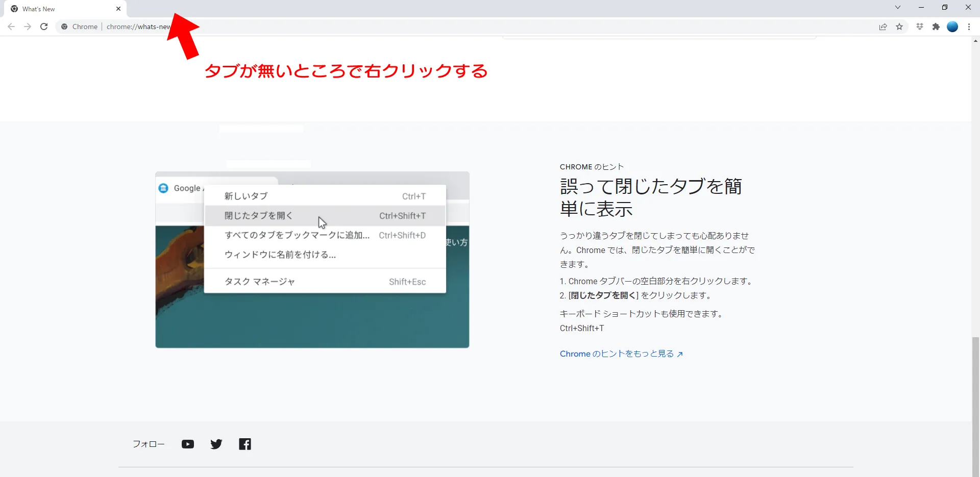Open the Dropbox extension icon
Image resolution: width=980 pixels, height=477 pixels.
[920, 27]
